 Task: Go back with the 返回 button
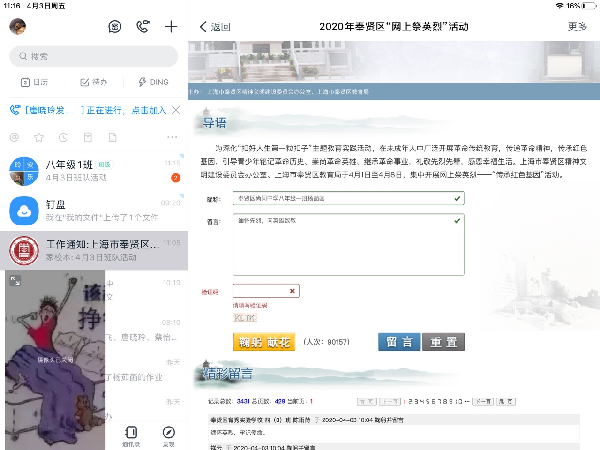click(215, 27)
